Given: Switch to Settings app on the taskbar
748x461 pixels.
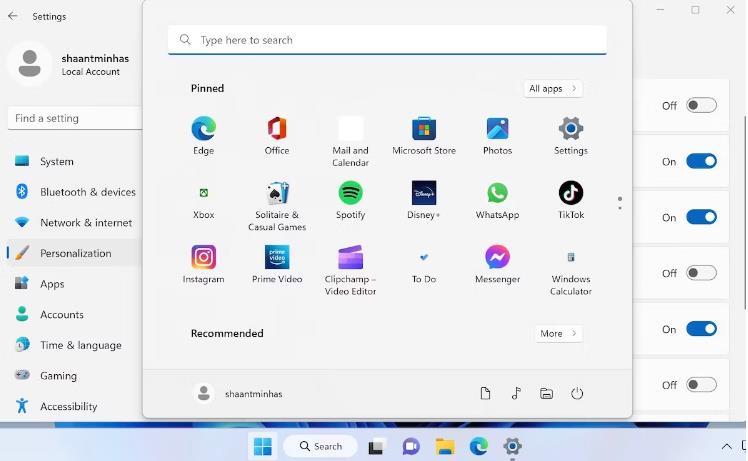Looking at the screenshot, I should pos(512,447).
